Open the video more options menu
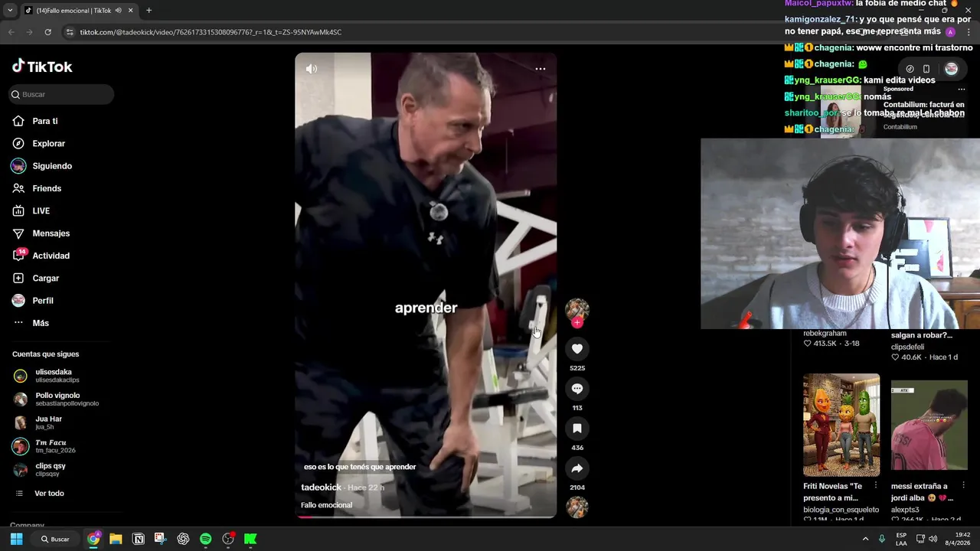 [541, 69]
